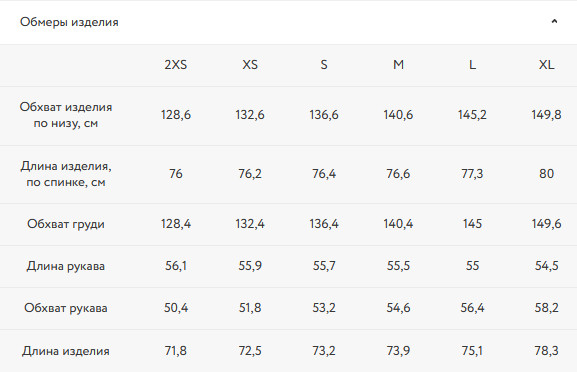Select the XS size column header
This screenshot has width=577, height=372.
click(250, 65)
